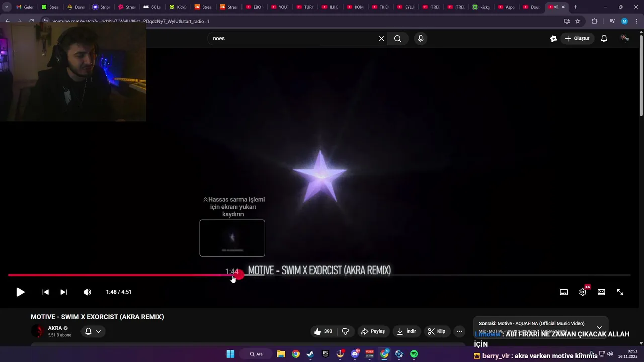Switch to the kick tab
Viewport: 644px width, 362px height.
[481, 7]
